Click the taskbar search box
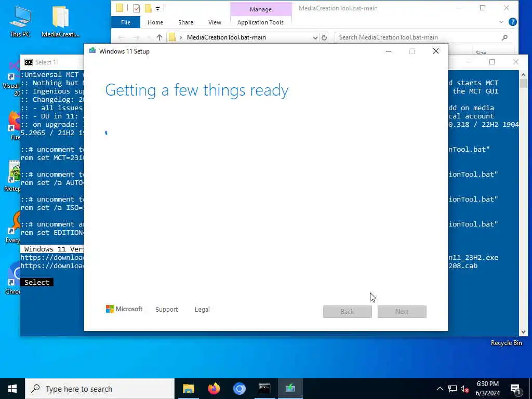 pyautogui.click(x=100, y=389)
